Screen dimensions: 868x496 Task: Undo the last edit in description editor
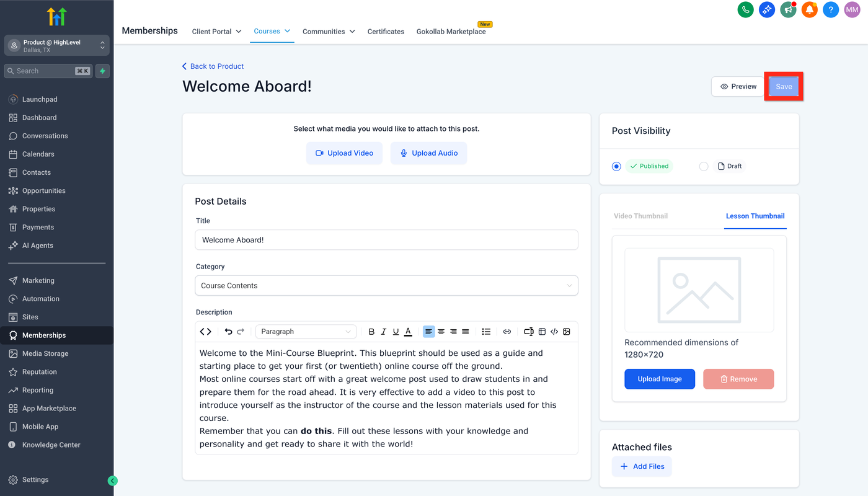click(228, 332)
